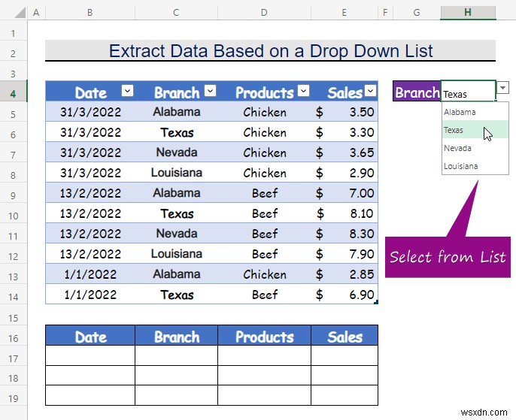Click the lower table's Sales header
The height and width of the screenshot is (420, 516).
[x=345, y=336]
